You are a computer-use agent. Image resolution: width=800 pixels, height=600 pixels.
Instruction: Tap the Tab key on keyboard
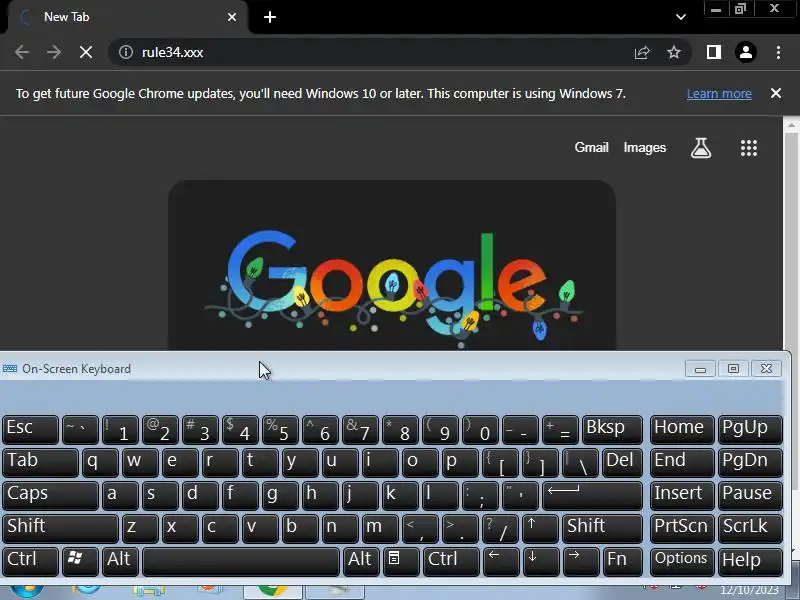40,462
